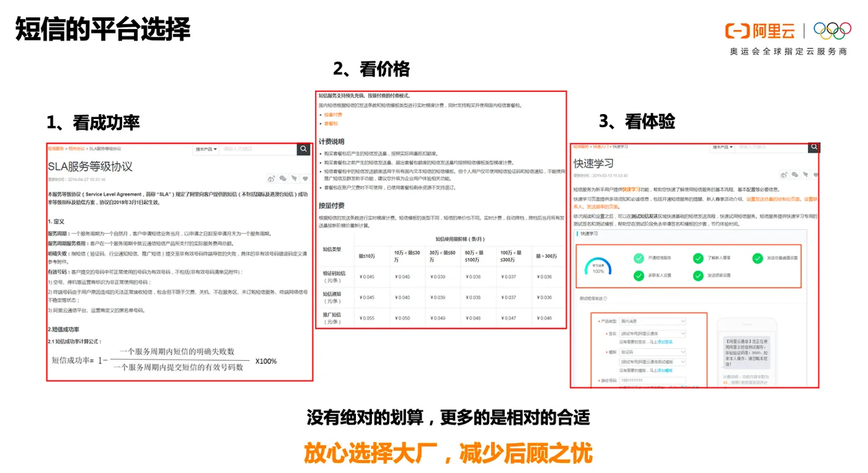Click the Olympic rings logo

pos(833,31)
